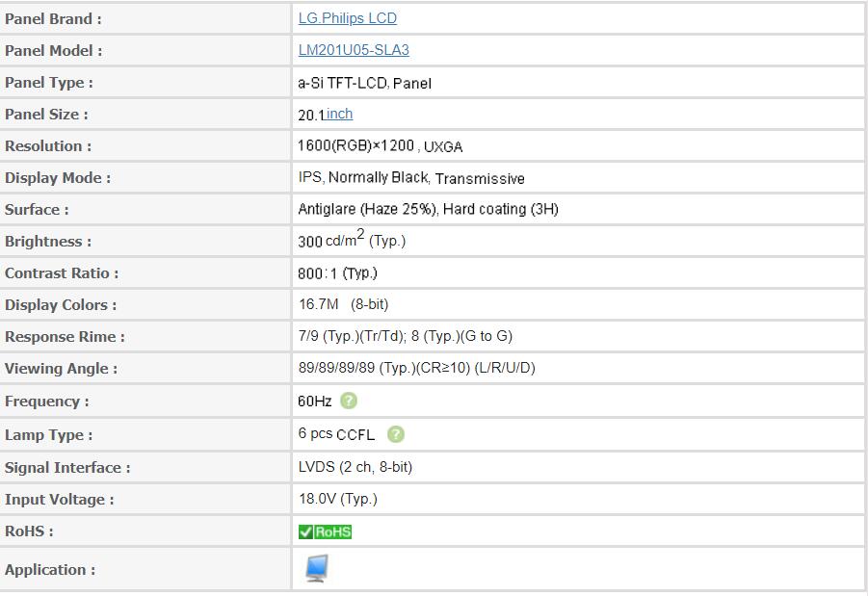Select the Panel Brand label cell
868x596 pixels.
click(x=145, y=19)
